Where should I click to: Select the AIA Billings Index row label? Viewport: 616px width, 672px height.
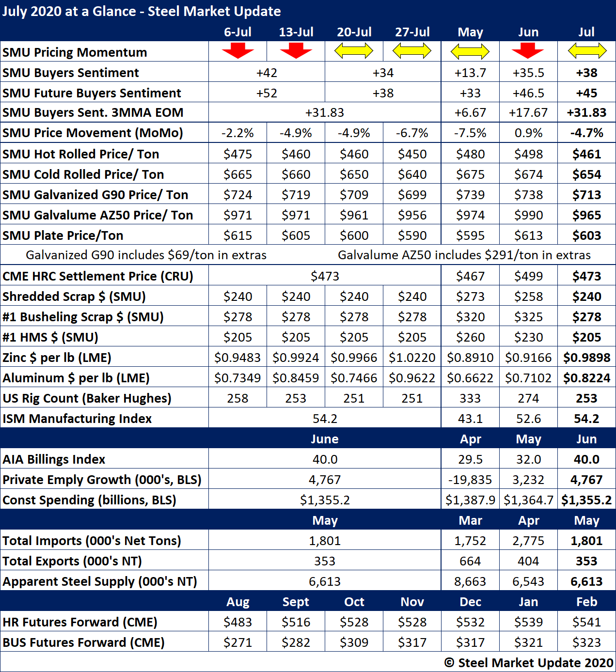coord(54,459)
